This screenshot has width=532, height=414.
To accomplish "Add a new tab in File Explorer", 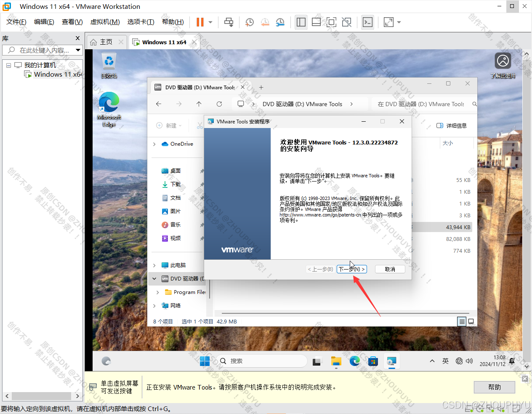I will (261, 88).
